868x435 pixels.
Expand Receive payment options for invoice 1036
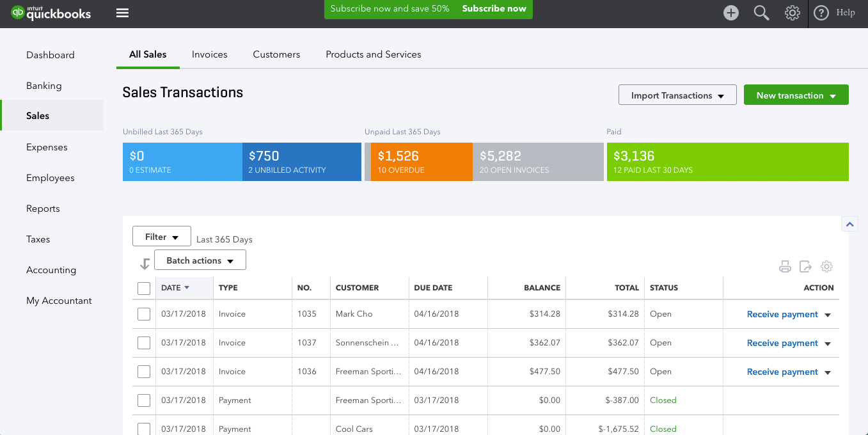pyautogui.click(x=827, y=372)
